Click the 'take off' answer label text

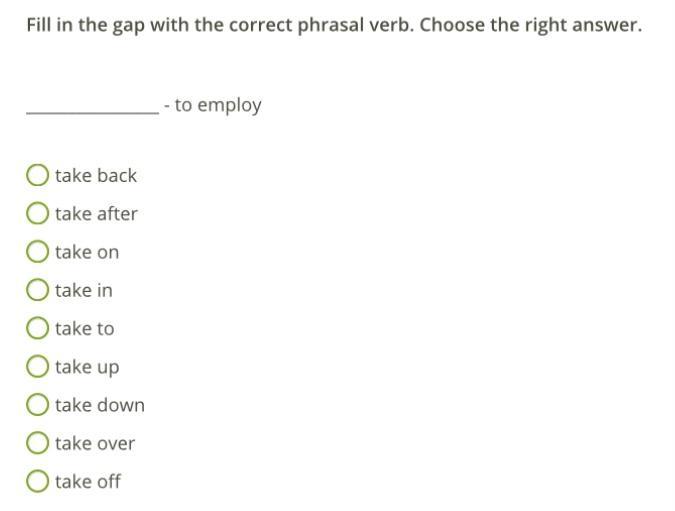point(88,481)
